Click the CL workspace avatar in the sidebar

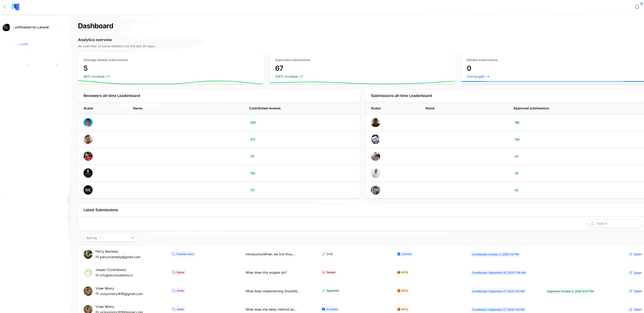(6, 27)
